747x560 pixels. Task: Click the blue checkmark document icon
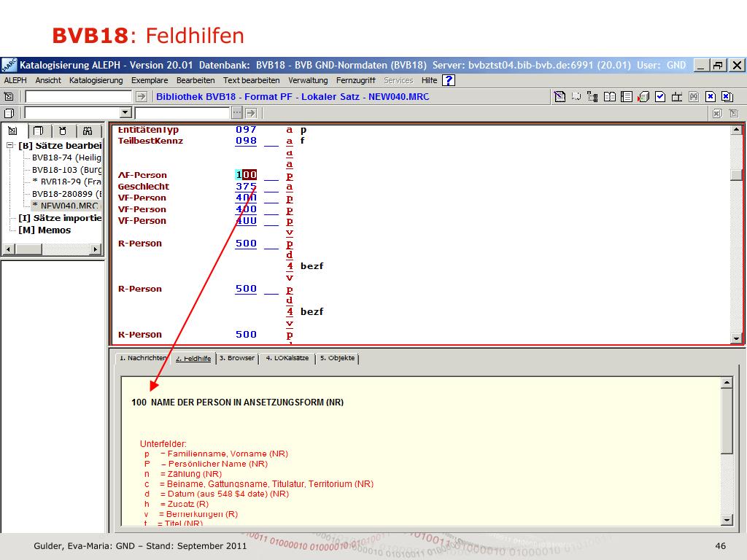(660, 96)
